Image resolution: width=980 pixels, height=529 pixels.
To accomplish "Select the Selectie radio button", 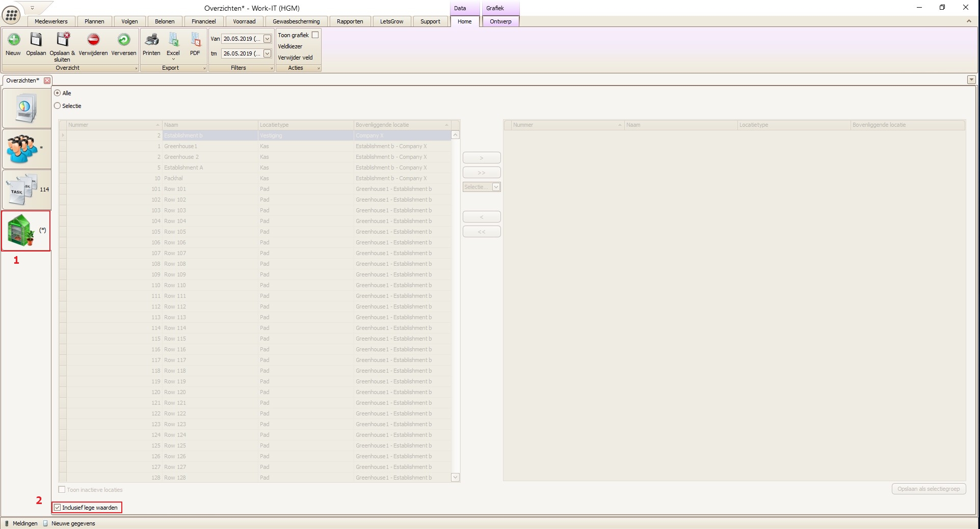I will [58, 106].
